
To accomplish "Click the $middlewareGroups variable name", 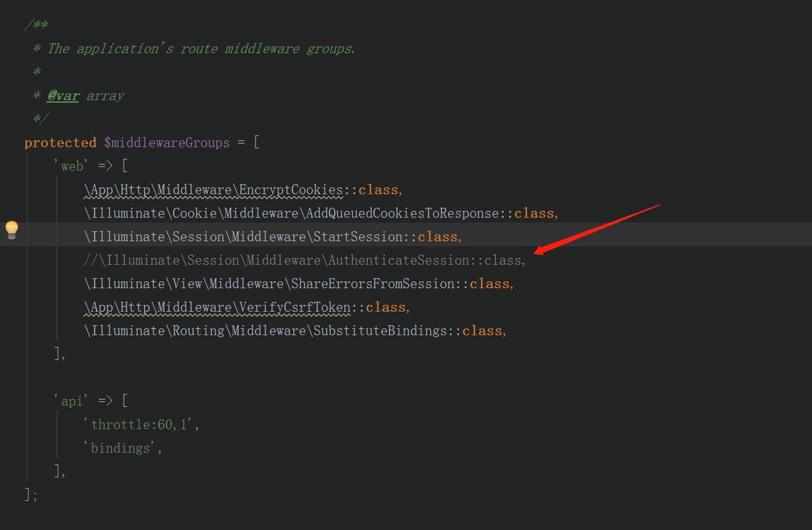I will point(167,143).
